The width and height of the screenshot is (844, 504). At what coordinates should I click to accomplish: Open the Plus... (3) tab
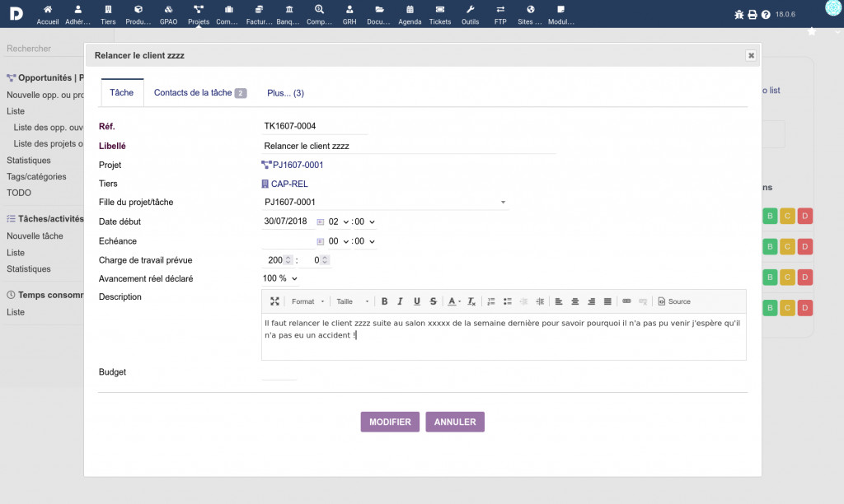(x=285, y=93)
